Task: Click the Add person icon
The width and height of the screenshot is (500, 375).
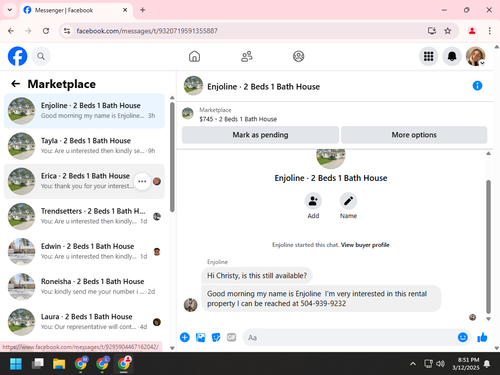Action: point(313,201)
